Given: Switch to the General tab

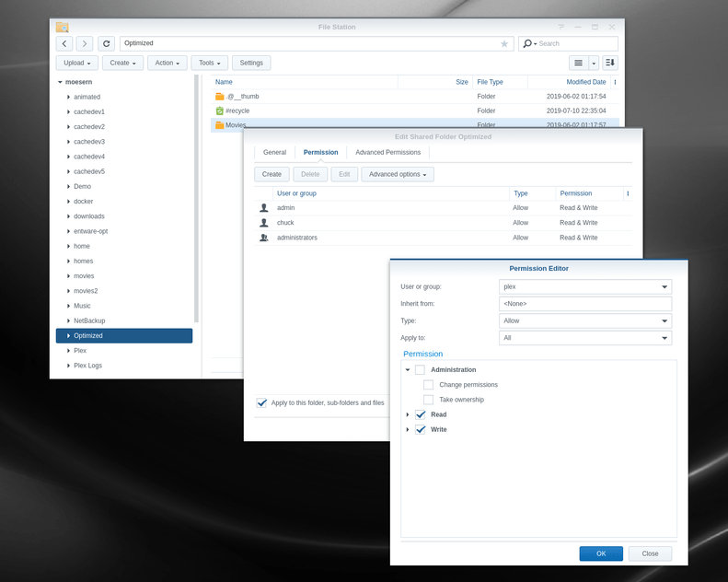Looking at the screenshot, I should (274, 152).
